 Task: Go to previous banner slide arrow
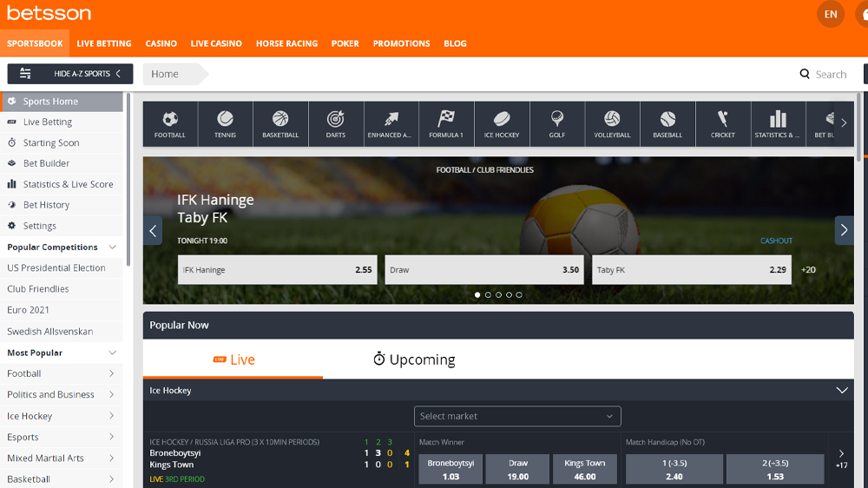coord(153,230)
